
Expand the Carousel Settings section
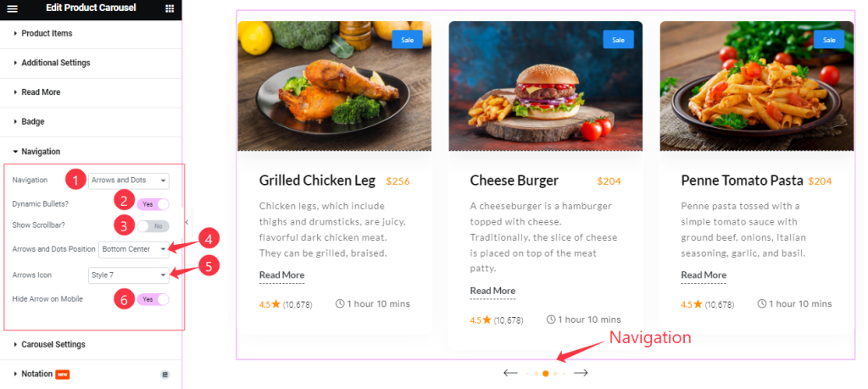pos(91,344)
